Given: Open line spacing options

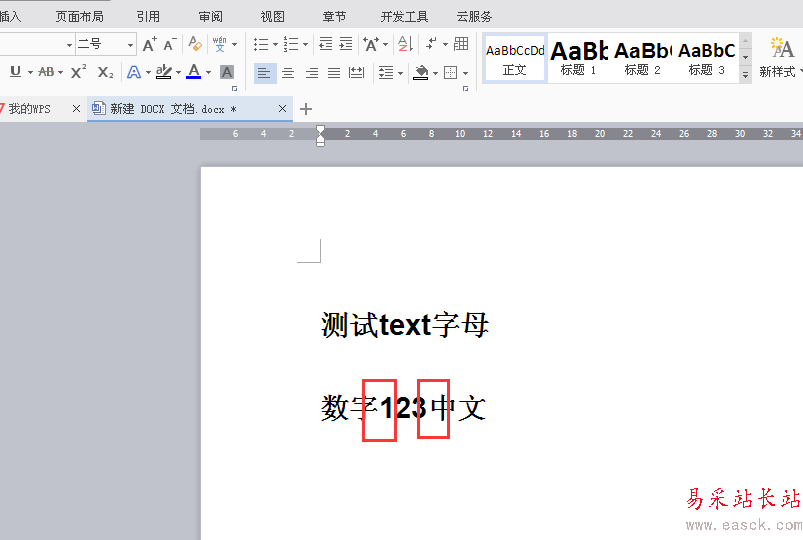Looking at the screenshot, I should pos(386,73).
